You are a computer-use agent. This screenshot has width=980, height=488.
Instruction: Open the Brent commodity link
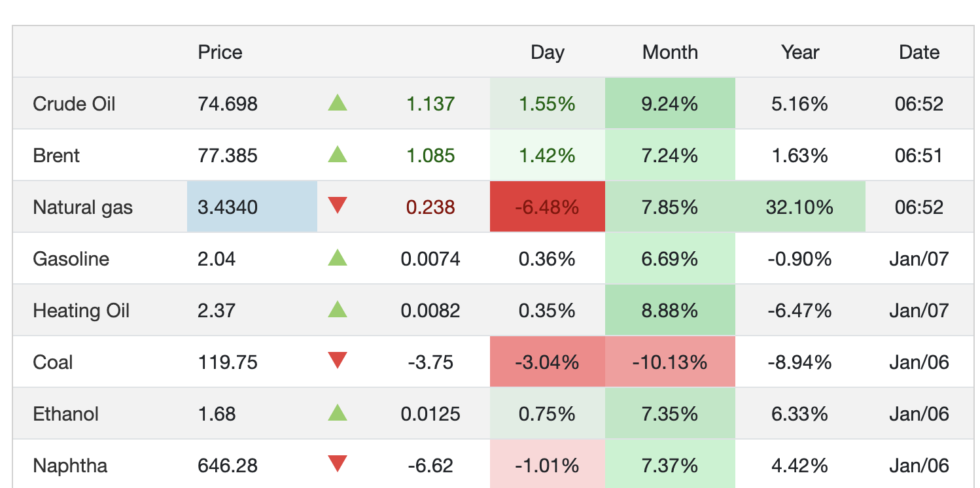pos(56,156)
